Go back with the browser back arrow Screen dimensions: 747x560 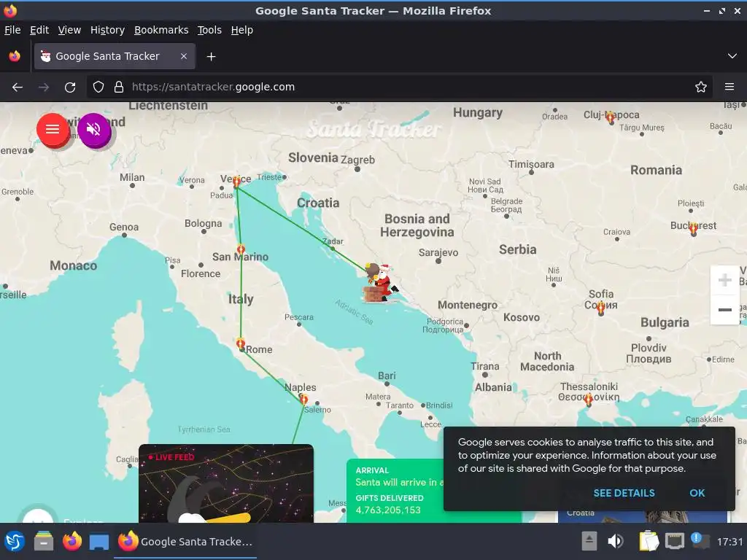coord(18,87)
